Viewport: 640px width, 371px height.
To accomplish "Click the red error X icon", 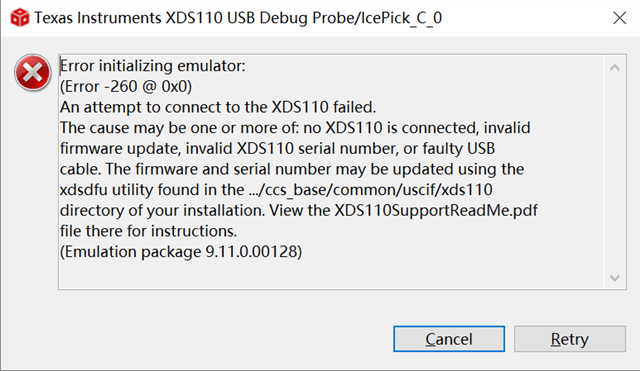I will tap(33, 73).
